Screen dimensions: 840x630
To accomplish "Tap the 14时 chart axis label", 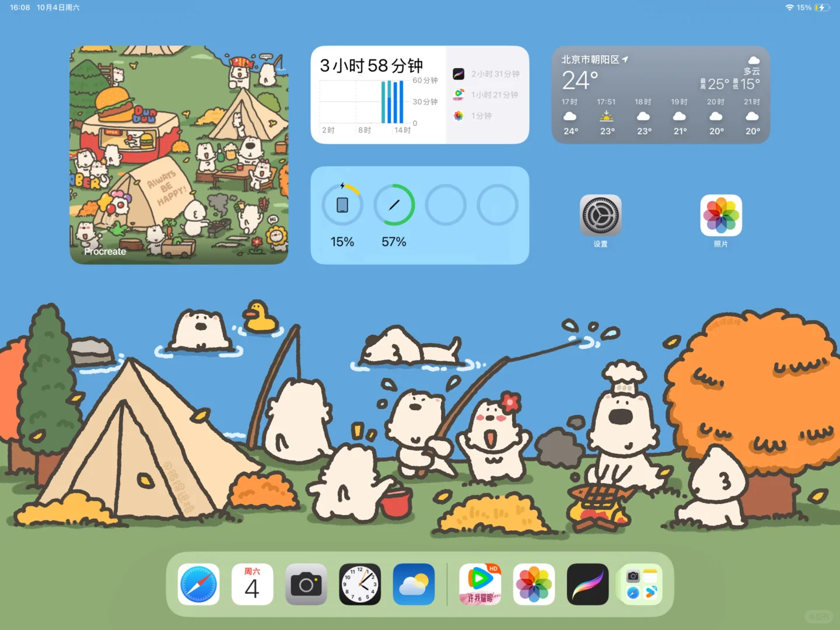I will point(402,130).
